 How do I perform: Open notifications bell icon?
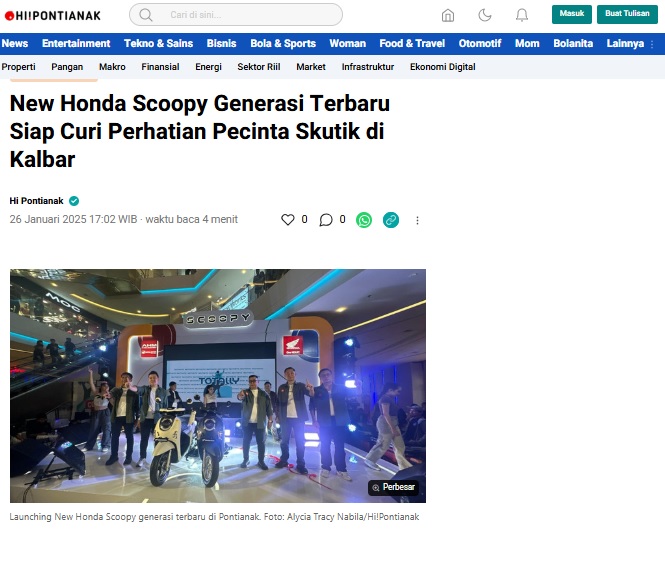pos(522,15)
